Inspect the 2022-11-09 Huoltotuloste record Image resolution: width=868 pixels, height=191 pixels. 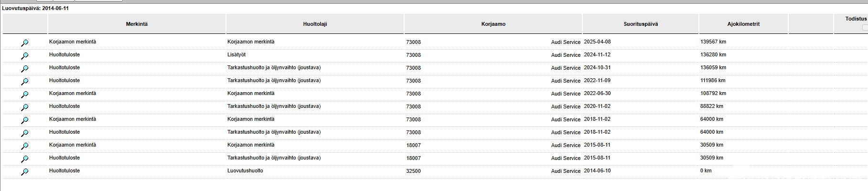click(25, 82)
